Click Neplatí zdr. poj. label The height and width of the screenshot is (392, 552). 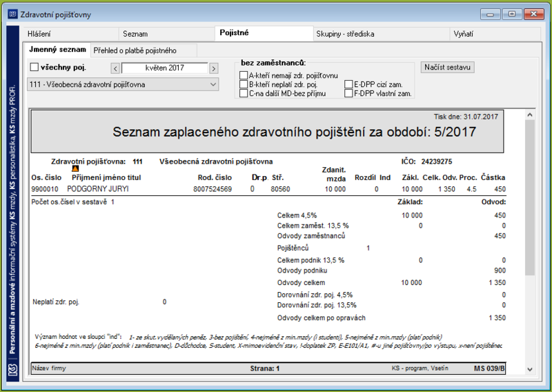coord(56,302)
